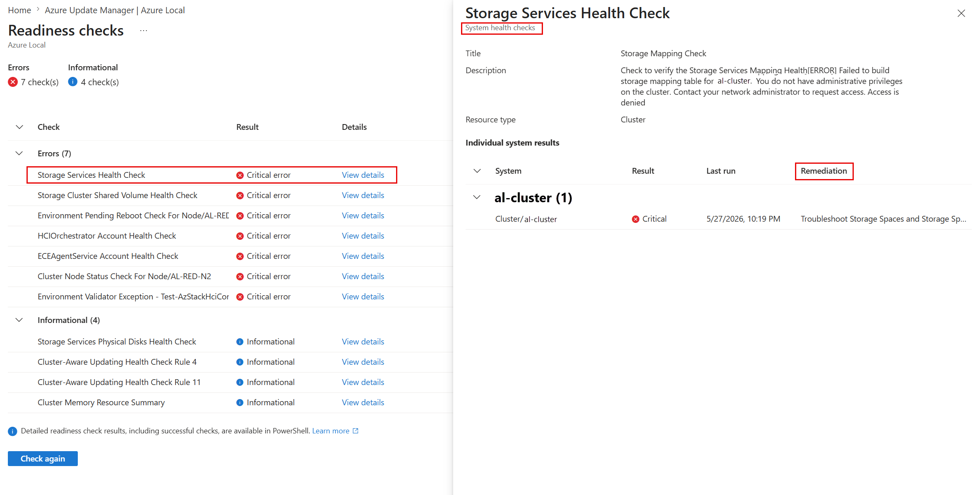Select the Cluster Memory Resource Summary name

point(101,402)
